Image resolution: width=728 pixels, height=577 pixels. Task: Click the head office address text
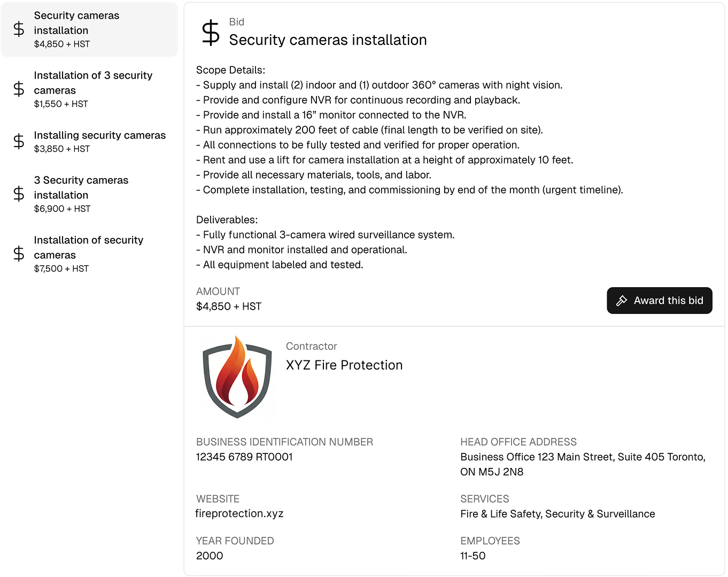pos(583,464)
